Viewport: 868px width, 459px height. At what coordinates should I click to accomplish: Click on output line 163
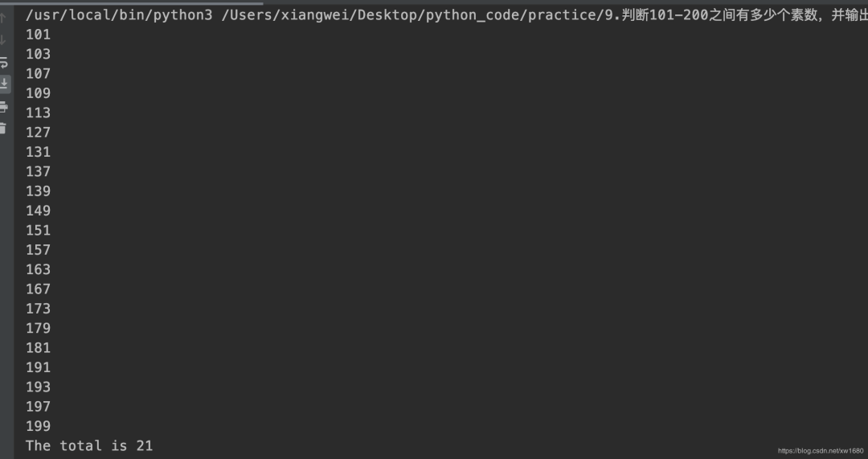tap(38, 269)
